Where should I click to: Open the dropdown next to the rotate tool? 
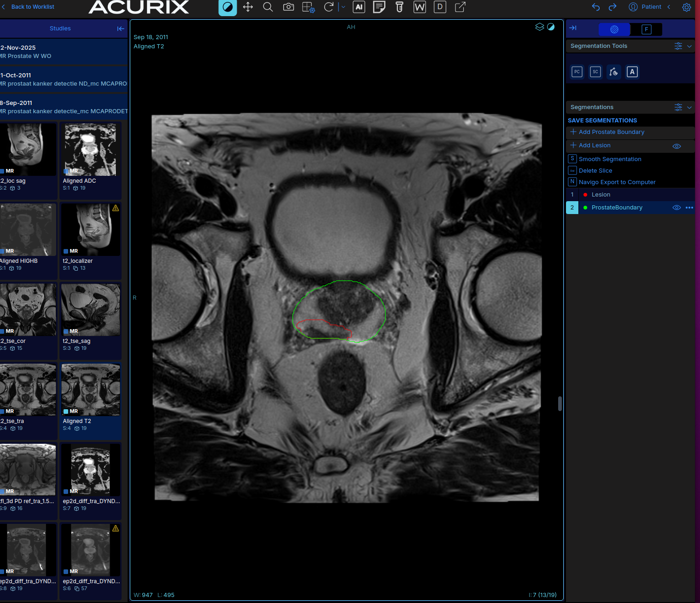coord(342,7)
